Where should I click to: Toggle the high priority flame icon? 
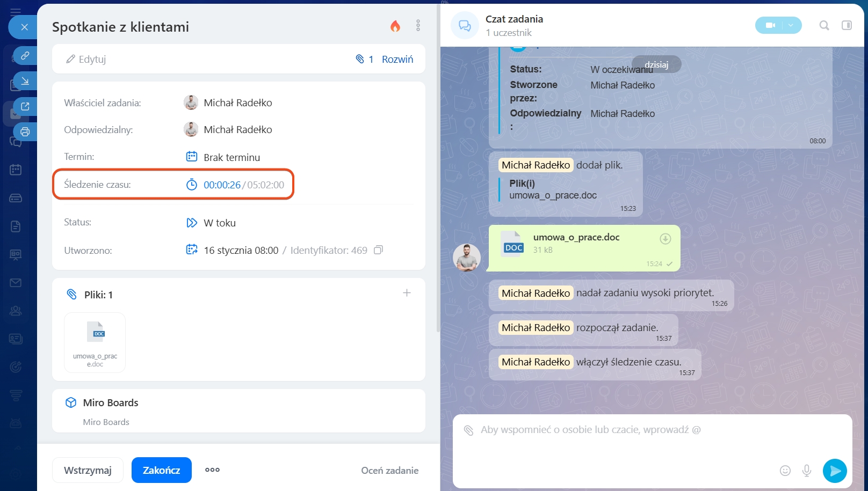tap(395, 26)
